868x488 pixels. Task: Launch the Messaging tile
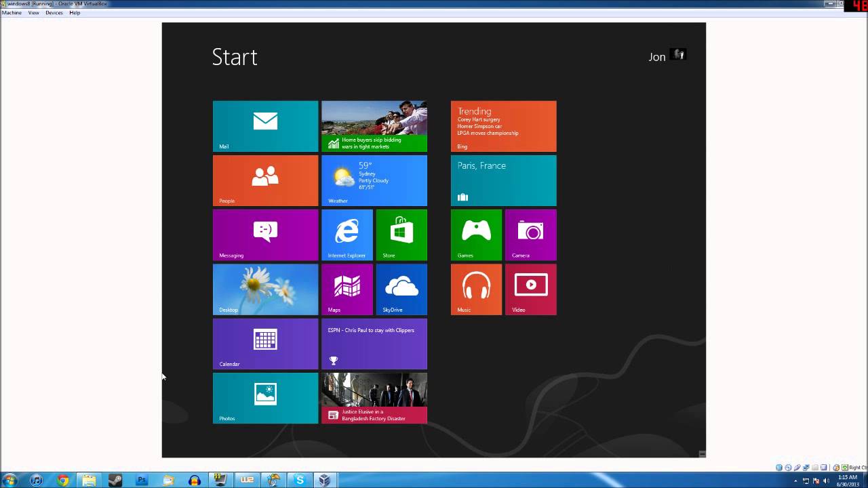(265, 235)
